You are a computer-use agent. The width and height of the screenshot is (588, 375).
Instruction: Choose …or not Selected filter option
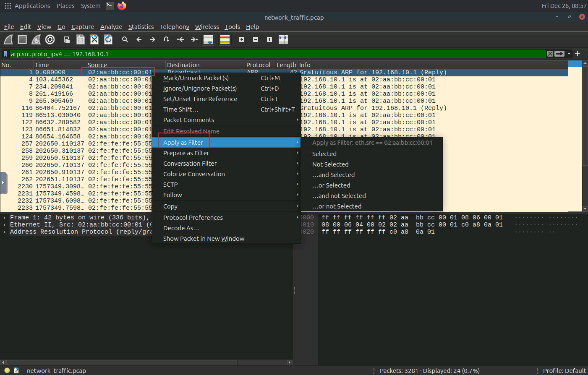click(371, 206)
